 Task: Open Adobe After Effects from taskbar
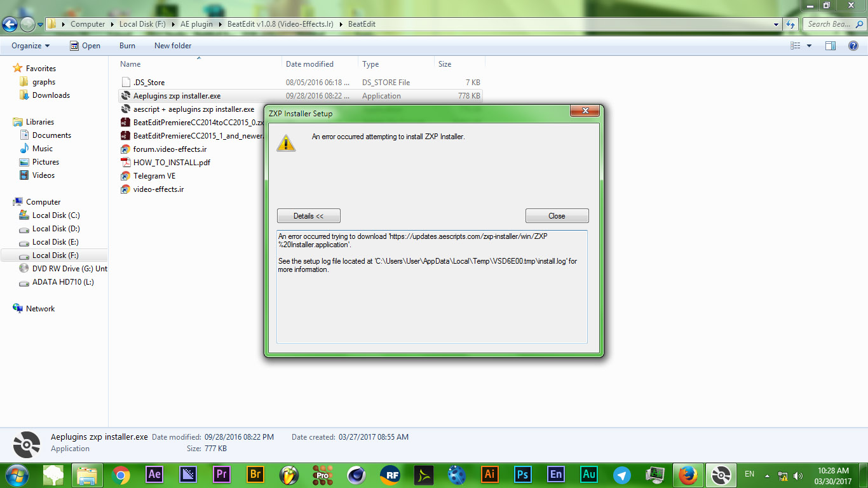154,474
